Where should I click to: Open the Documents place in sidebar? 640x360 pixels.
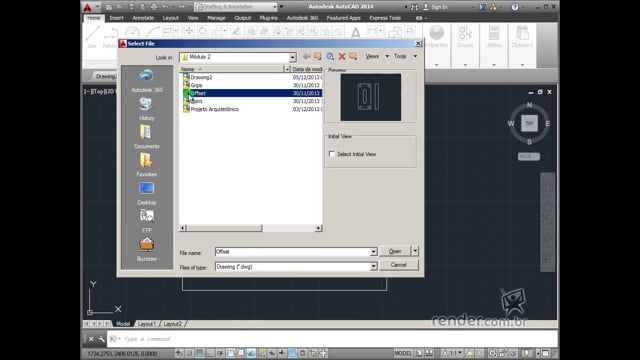(147, 137)
